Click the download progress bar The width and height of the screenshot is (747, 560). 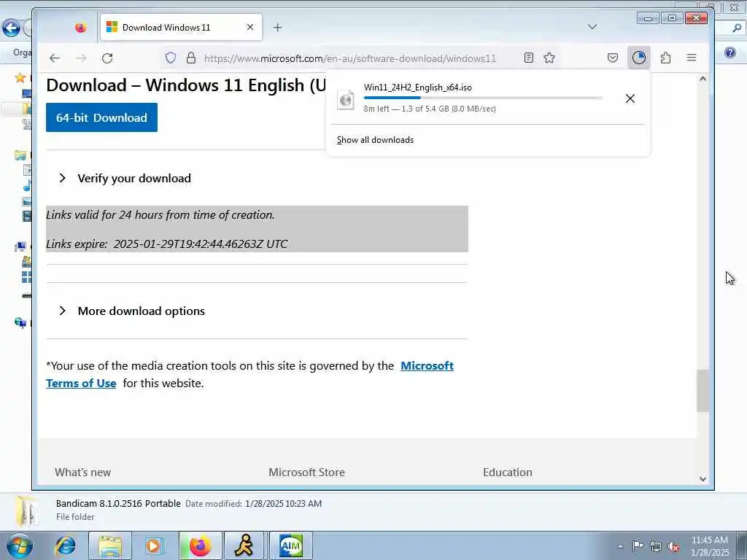(x=483, y=98)
